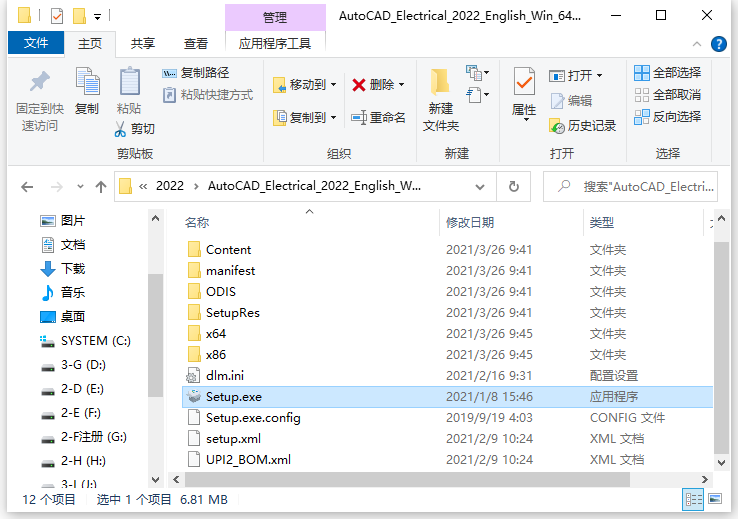This screenshot has height=519, width=738.
Task: Select the Share (共享) tab
Action: (x=143, y=44)
